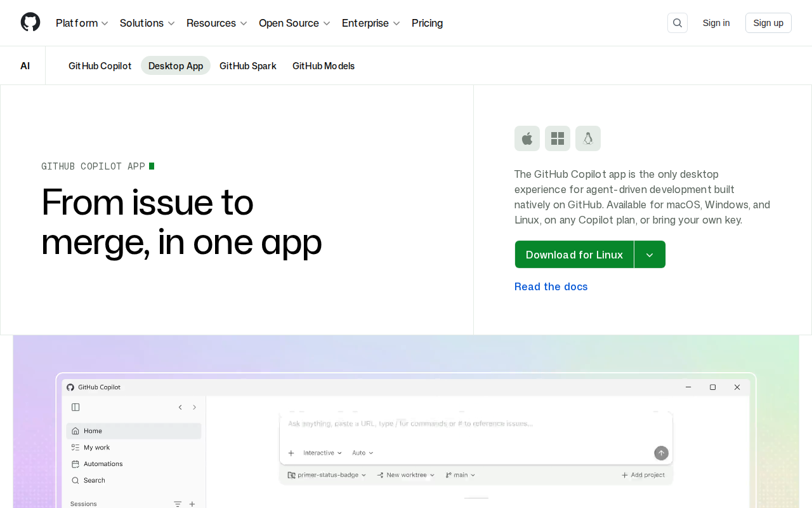
Task: Open the Read the docs link
Action: [551, 286]
